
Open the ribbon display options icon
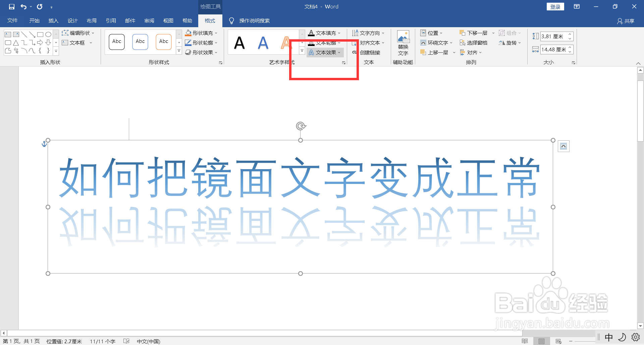577,7
